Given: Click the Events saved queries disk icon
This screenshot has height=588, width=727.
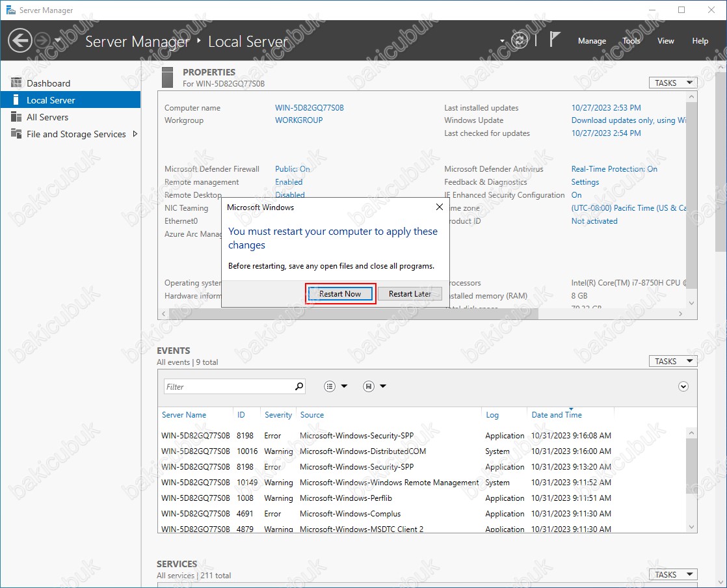Looking at the screenshot, I should coord(369,386).
